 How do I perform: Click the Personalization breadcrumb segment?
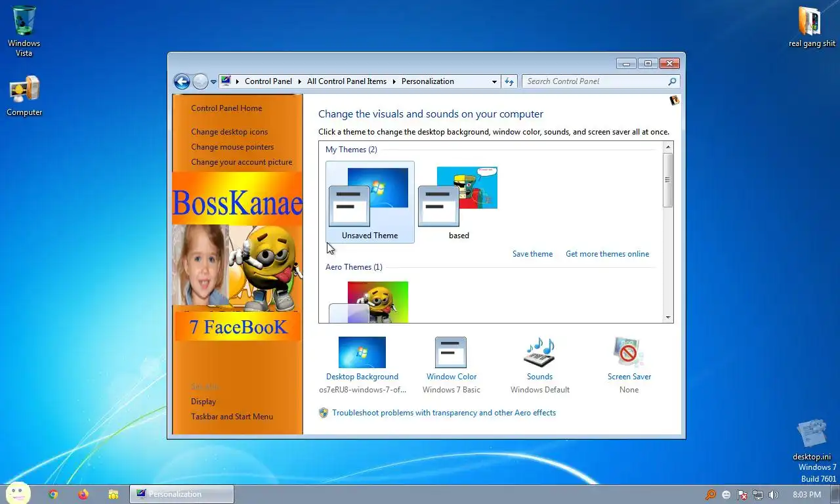[428, 81]
